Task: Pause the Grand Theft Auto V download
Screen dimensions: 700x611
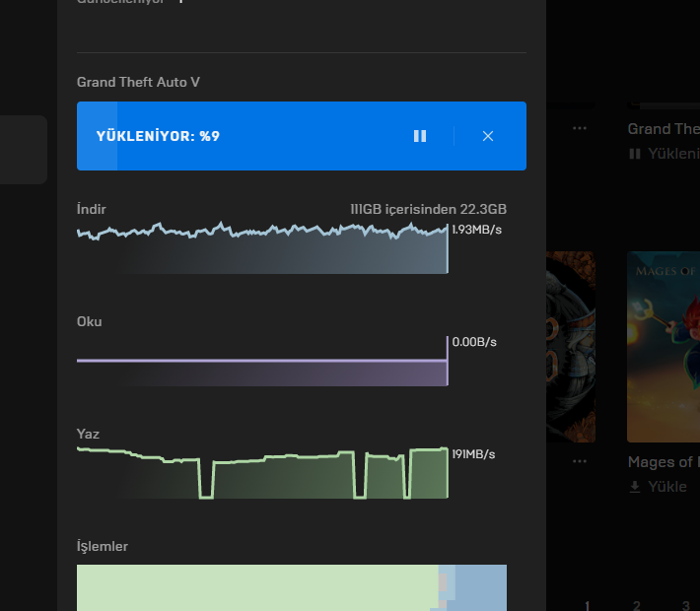Action: pos(420,136)
